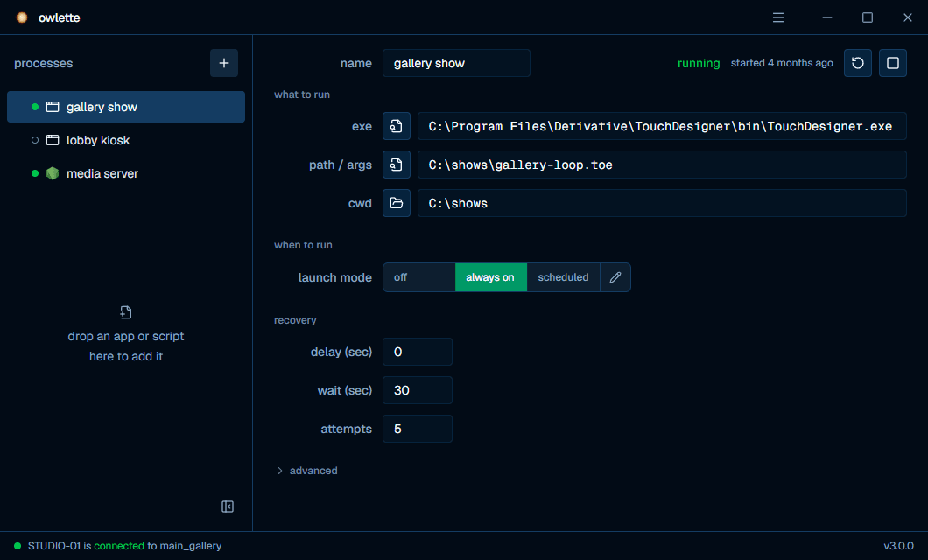Collapse the processes sidebar
This screenshot has height=560, width=928.
[228, 507]
